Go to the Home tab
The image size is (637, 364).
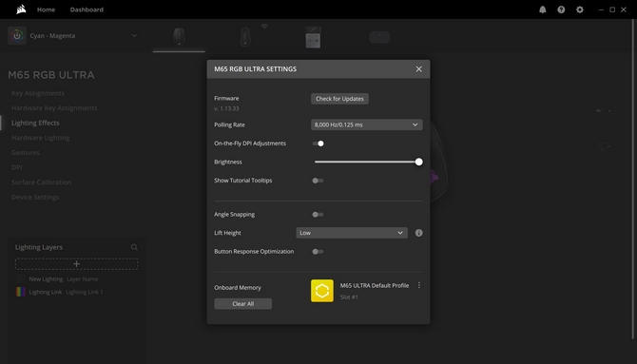point(46,10)
